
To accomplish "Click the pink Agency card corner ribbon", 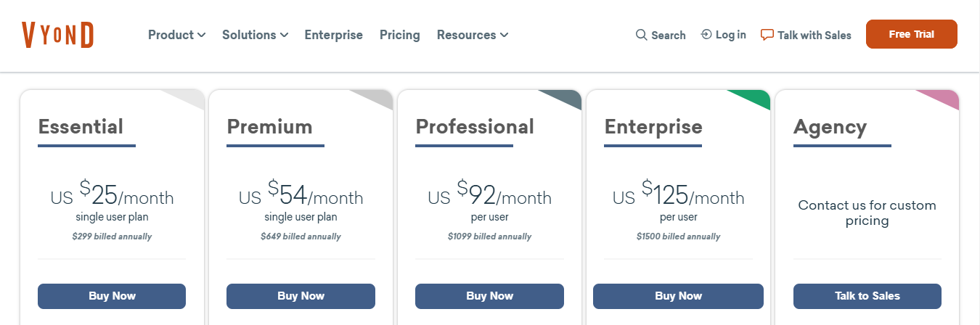I will coord(942,97).
